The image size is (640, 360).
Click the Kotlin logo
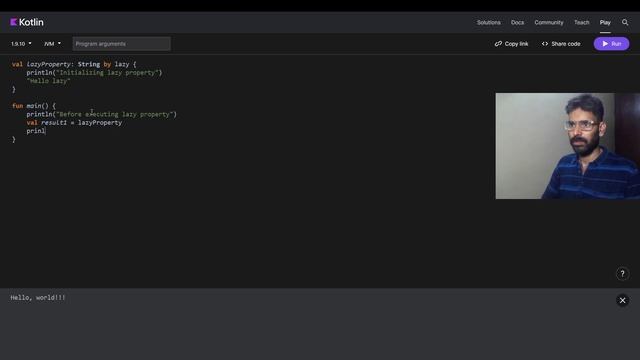(27, 22)
